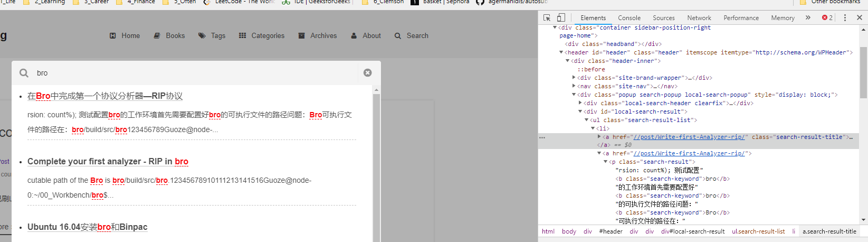Collapse the search-result-list ul node
This screenshot has width=868, height=242.
586,120
